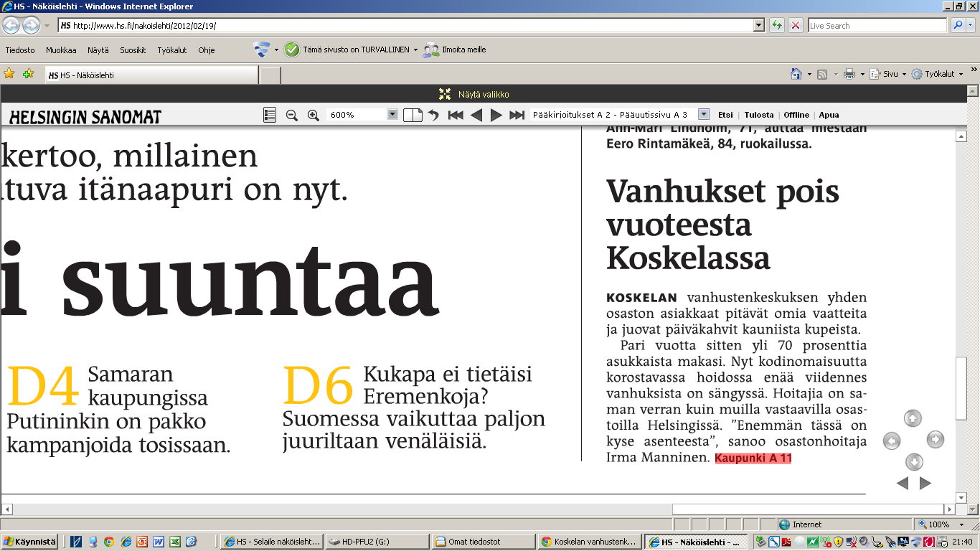Click the Live Search input box
This screenshot has height=551, width=980.
coord(877,25)
